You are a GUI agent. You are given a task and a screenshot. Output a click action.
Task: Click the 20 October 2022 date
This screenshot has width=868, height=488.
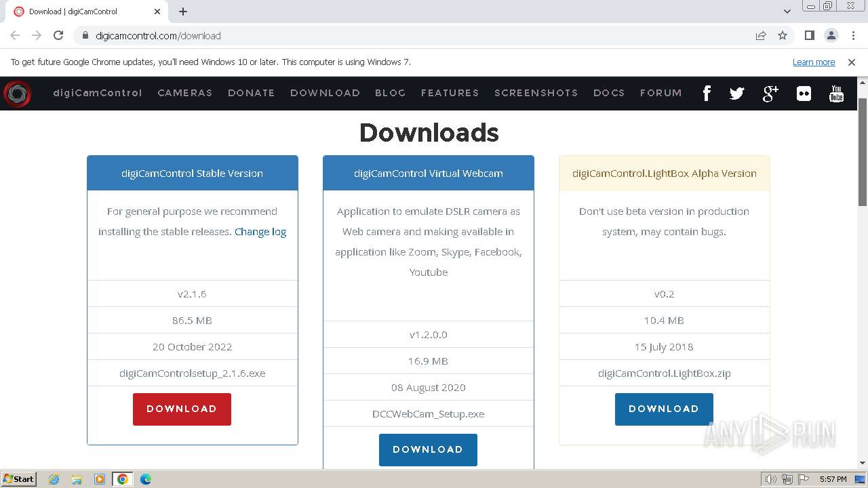point(193,347)
